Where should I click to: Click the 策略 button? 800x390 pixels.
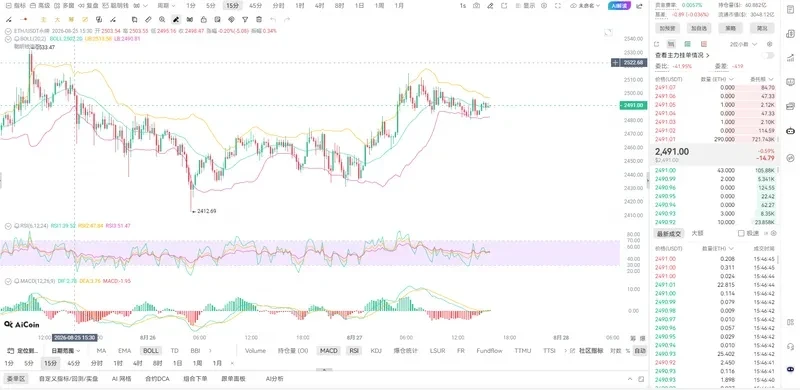tap(731, 28)
